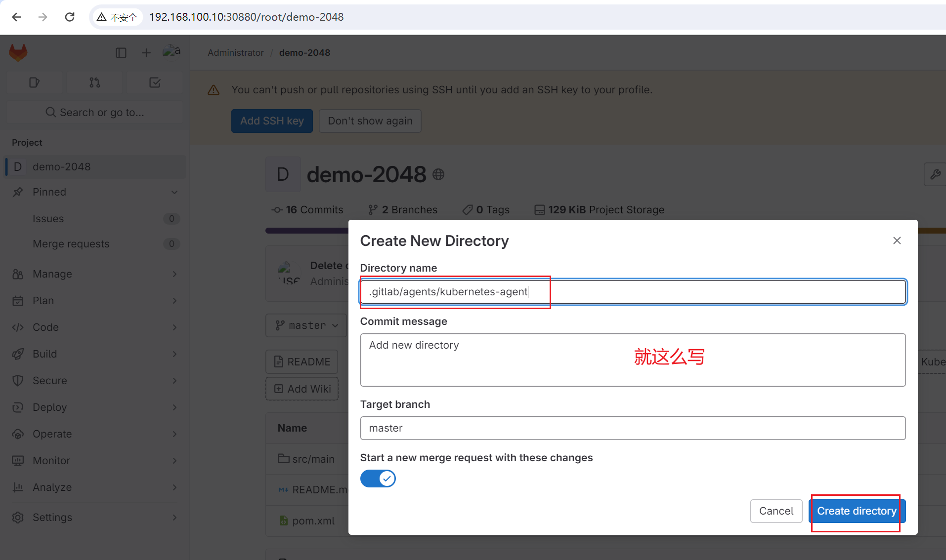Open merge requests shortcut icon
Viewport: 946px width, 560px height.
[95, 82]
